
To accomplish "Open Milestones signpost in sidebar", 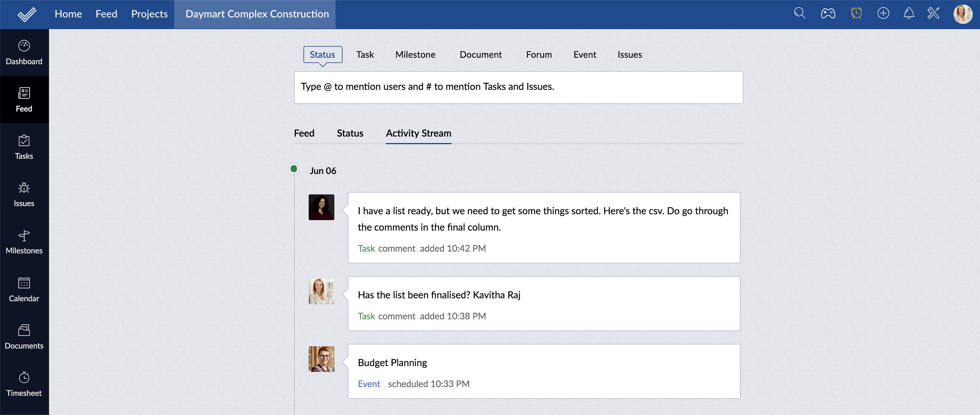I will [24, 242].
